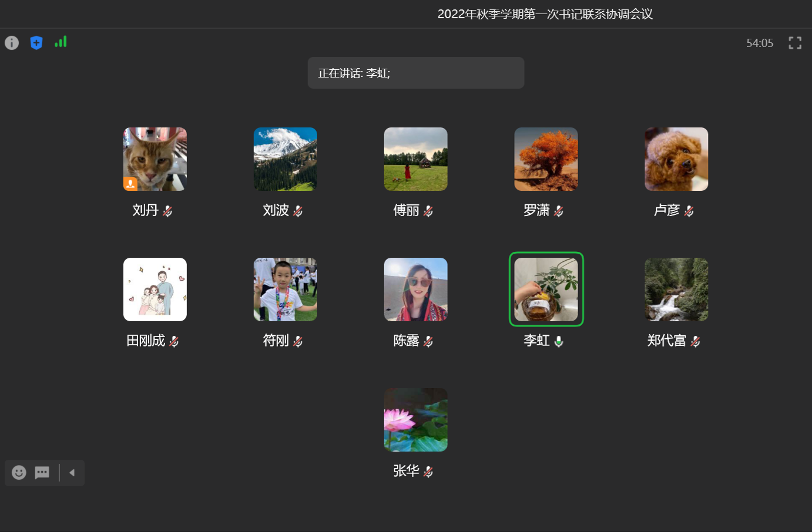Open the chat panel
This screenshot has width=812, height=532.
[x=41, y=472]
